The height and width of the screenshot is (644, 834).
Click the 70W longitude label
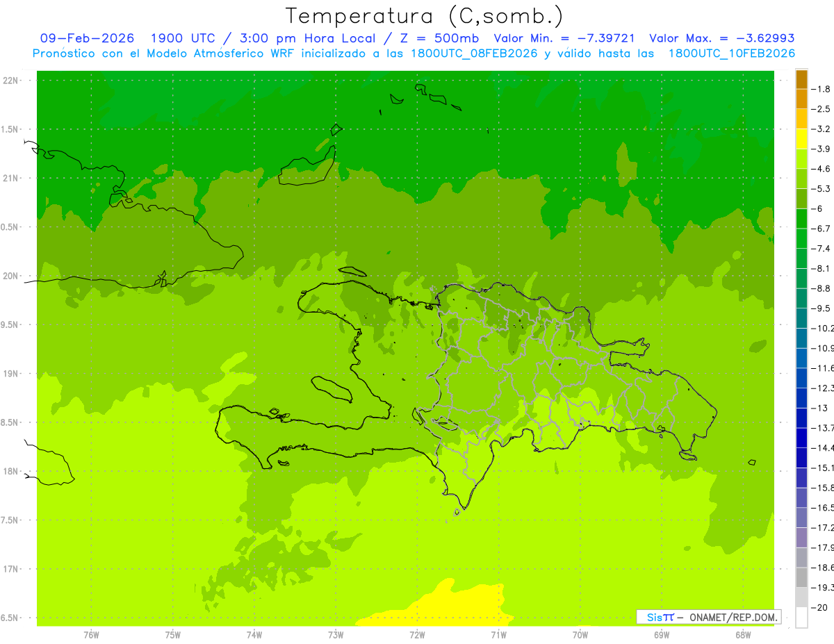[580, 635]
